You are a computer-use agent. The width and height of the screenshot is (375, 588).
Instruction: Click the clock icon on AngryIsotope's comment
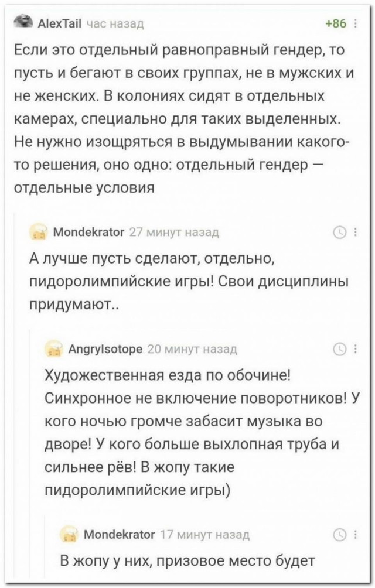point(340,351)
